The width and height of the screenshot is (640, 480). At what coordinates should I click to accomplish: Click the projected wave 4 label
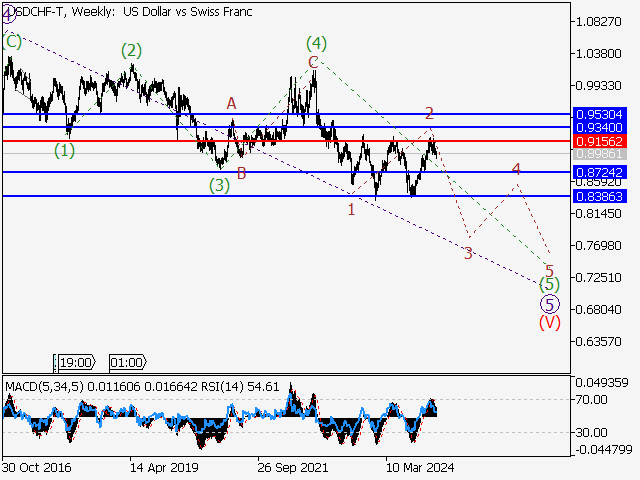pyautogui.click(x=516, y=169)
